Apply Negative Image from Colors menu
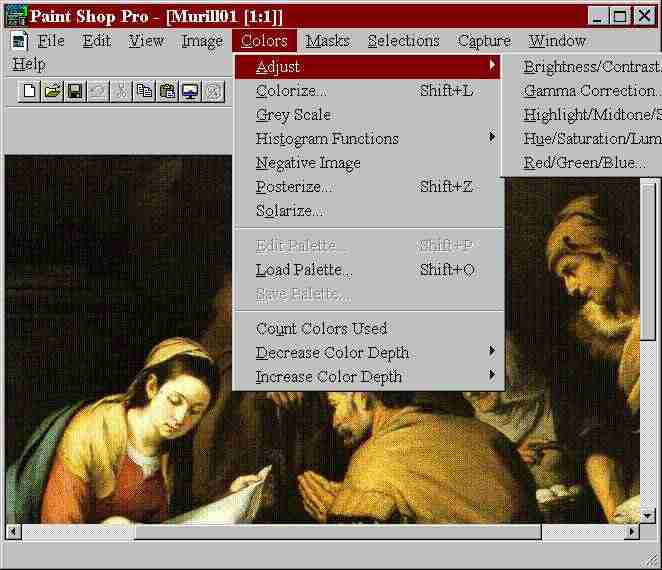The image size is (662, 570). tap(308, 163)
